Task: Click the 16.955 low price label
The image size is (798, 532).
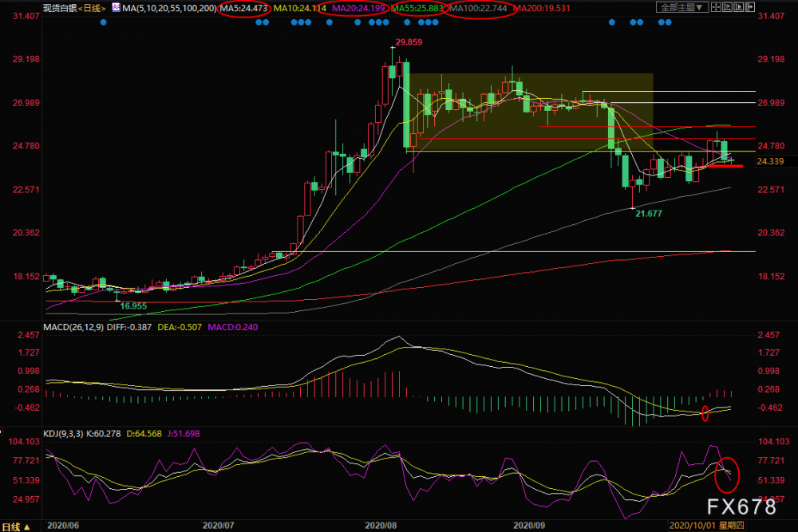Action: click(133, 305)
